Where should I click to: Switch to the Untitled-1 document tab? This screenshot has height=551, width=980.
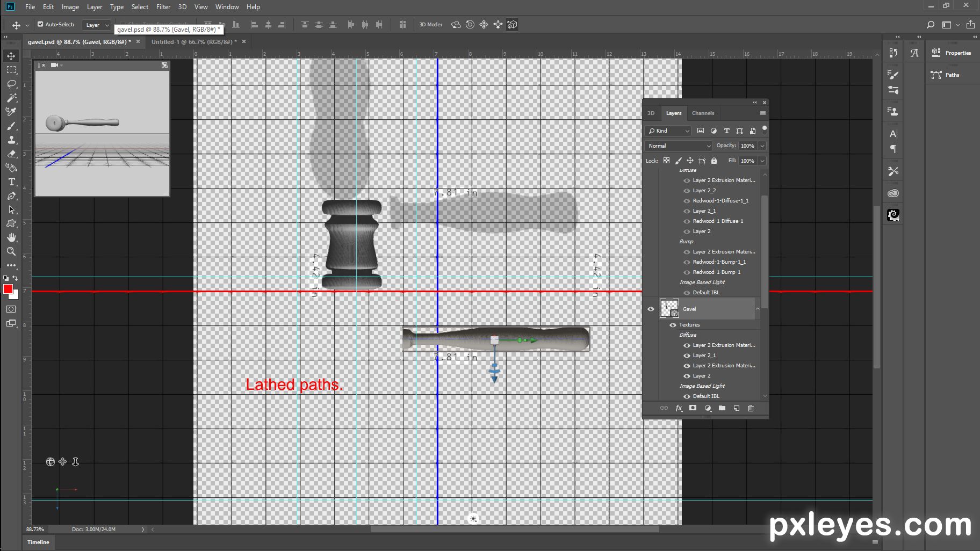coord(194,42)
